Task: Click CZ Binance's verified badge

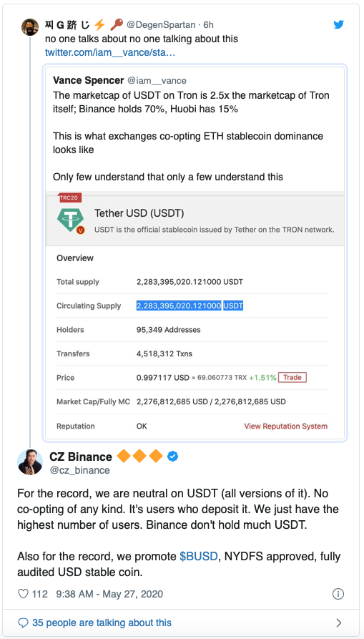Action: 172,457
